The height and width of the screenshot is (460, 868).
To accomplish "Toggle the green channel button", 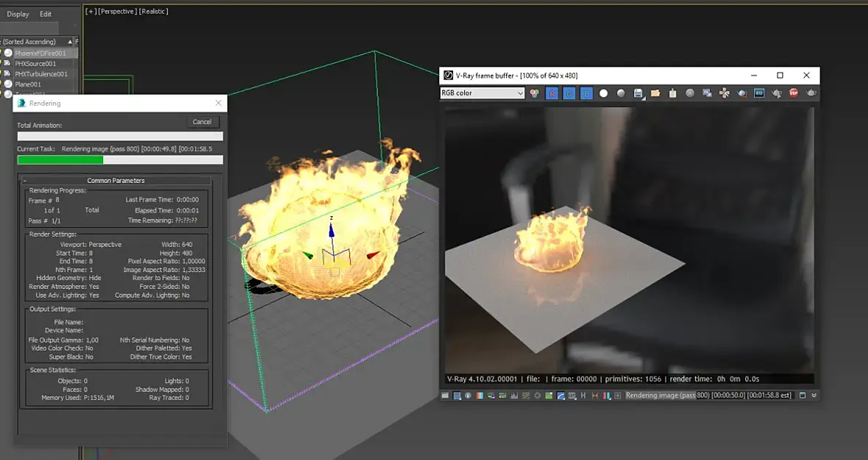I will click(x=569, y=93).
